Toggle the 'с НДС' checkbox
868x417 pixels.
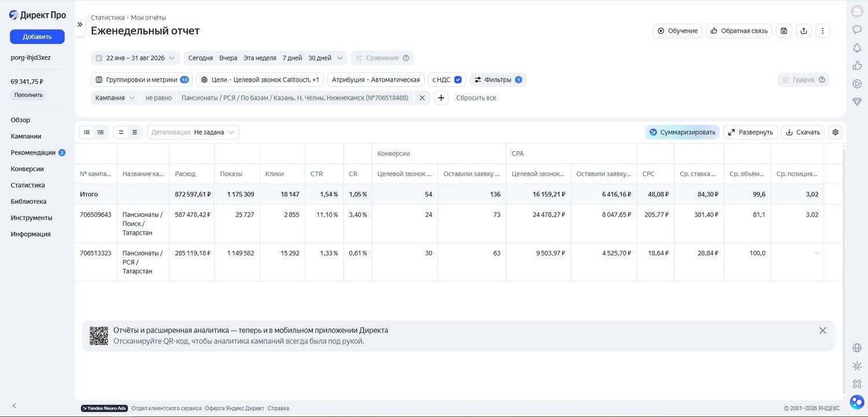[458, 80]
